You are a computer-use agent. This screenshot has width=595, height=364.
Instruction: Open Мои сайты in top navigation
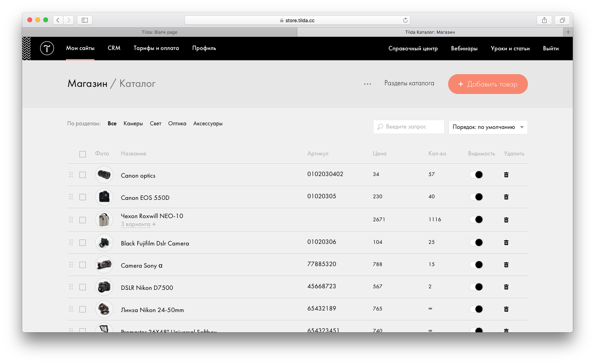[x=80, y=48]
